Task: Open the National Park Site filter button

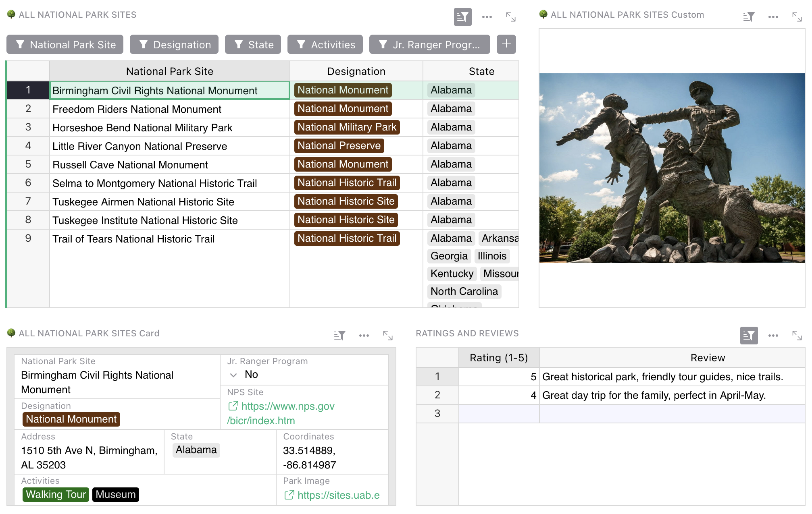Action: point(65,45)
